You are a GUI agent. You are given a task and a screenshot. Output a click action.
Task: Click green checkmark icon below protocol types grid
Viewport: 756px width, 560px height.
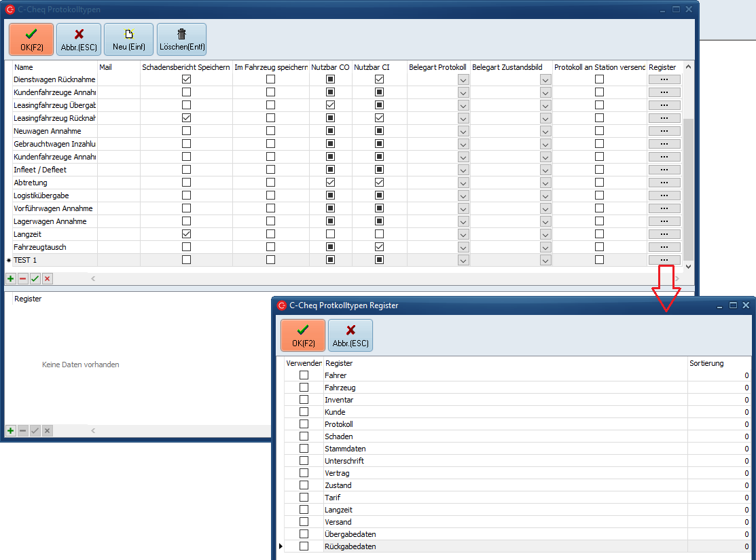coord(35,279)
